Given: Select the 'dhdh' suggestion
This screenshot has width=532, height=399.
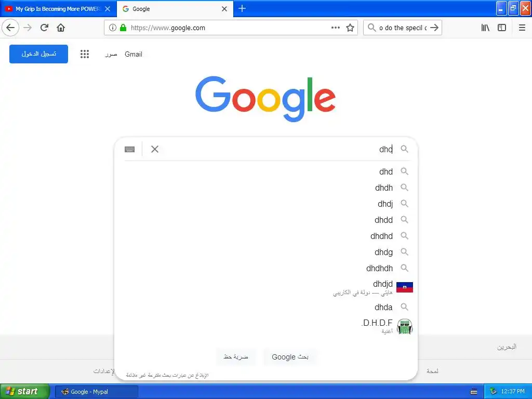Looking at the screenshot, I should click(x=266, y=188).
